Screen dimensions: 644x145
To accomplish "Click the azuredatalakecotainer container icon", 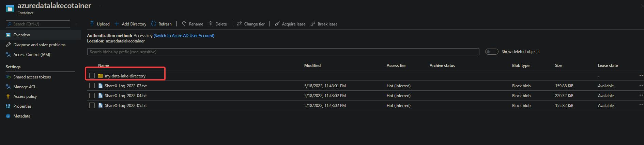I will (10, 8).
